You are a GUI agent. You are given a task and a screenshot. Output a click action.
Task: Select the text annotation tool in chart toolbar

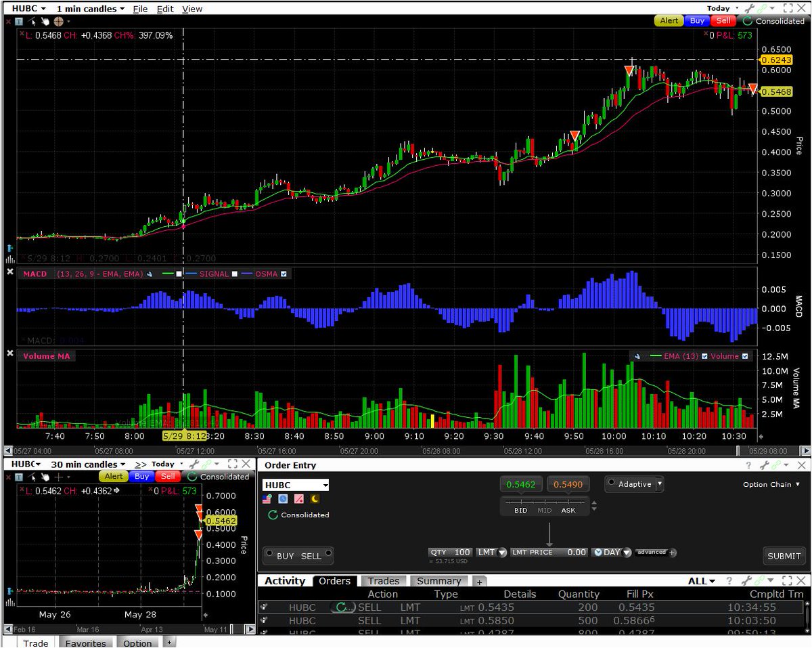click(x=18, y=21)
